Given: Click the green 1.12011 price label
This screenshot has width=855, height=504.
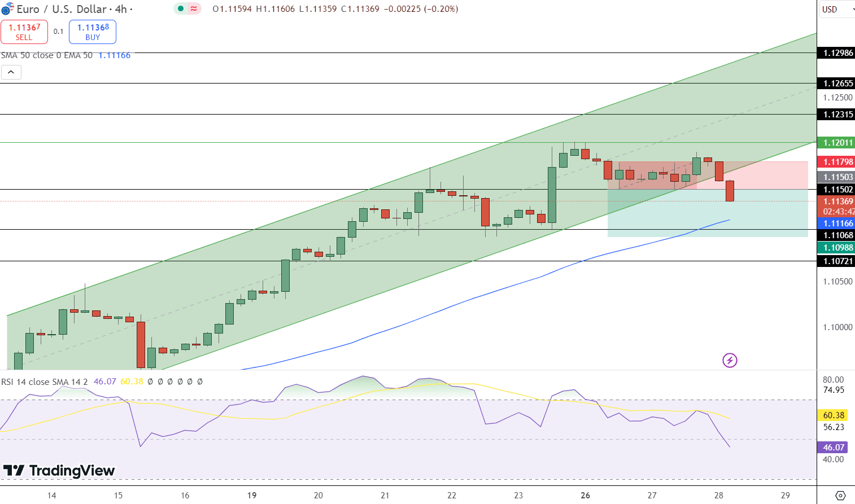Looking at the screenshot, I should tap(837, 143).
